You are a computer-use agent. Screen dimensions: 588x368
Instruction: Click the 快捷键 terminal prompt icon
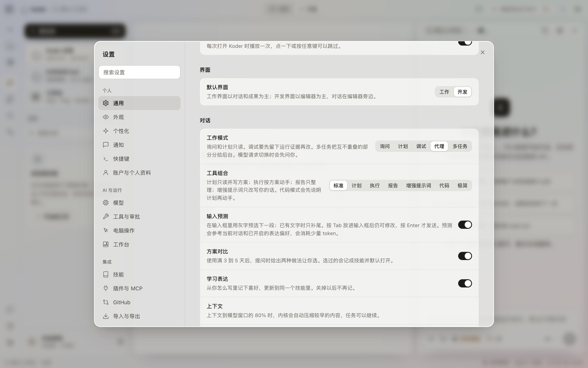pyautogui.click(x=106, y=159)
